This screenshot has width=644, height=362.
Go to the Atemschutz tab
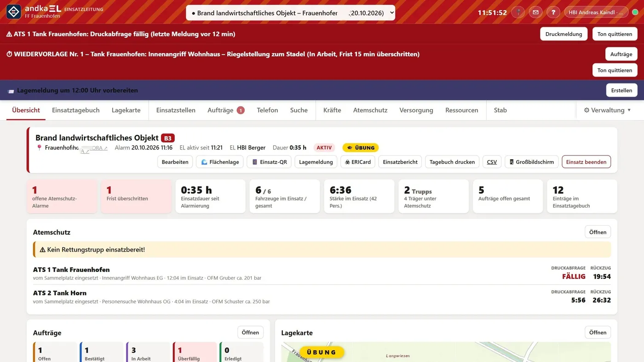370,110
